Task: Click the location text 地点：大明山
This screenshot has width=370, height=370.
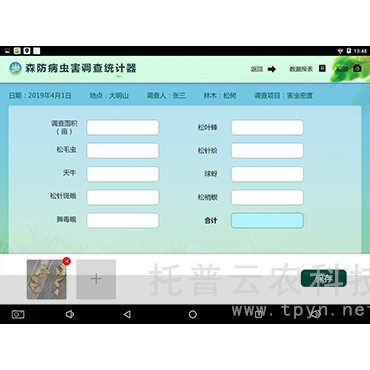Action: 109,96
